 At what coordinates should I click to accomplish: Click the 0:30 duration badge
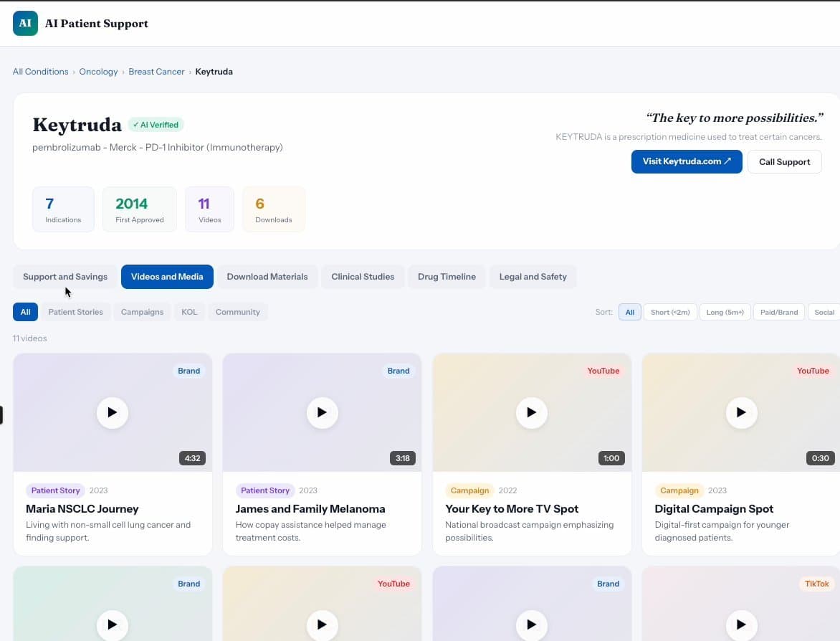click(820, 458)
